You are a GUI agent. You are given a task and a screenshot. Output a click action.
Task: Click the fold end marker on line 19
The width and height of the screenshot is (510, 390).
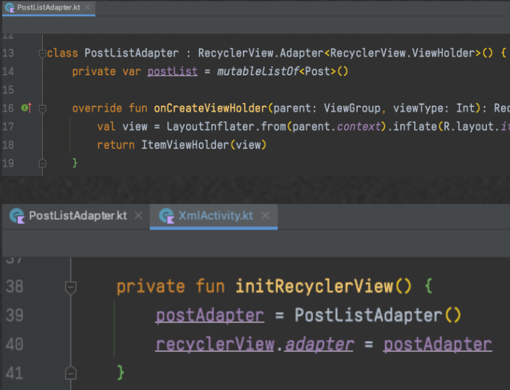click(42, 164)
